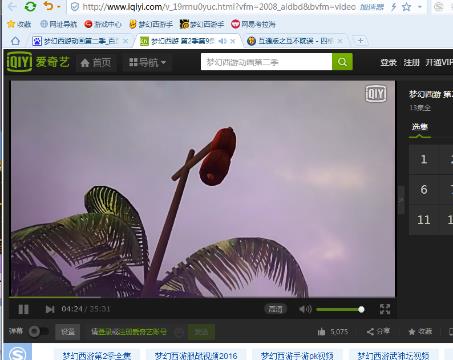Open suggestion ending with 2016

[x=196, y=356]
